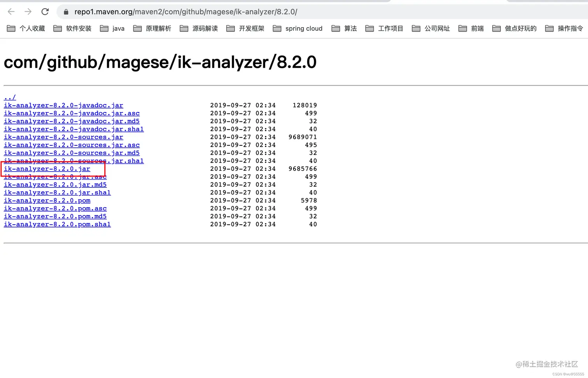Select file size 495

click(311, 145)
